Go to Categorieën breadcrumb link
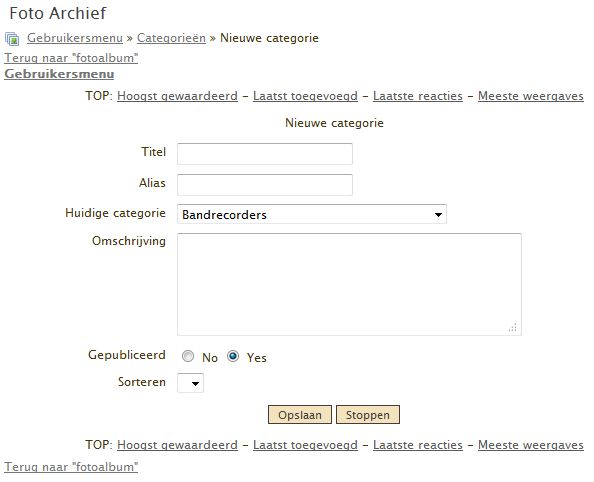The height and width of the screenshot is (482, 594). [171, 38]
